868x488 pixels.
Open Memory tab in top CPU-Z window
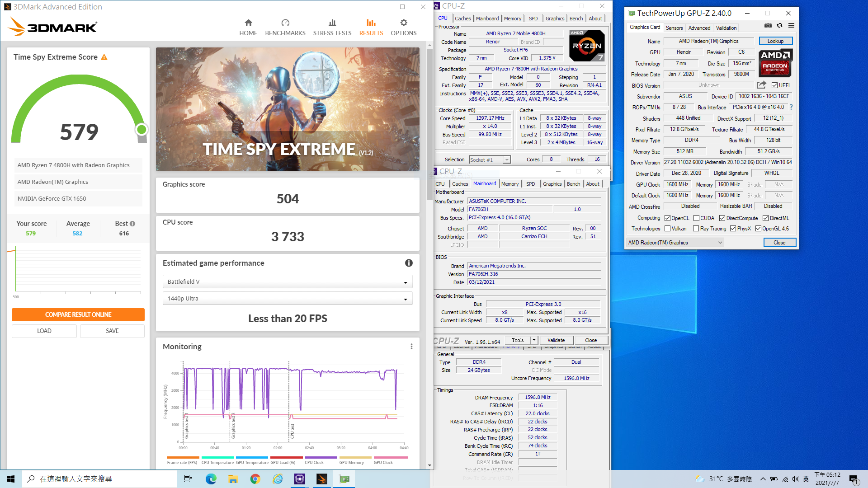[x=513, y=19]
